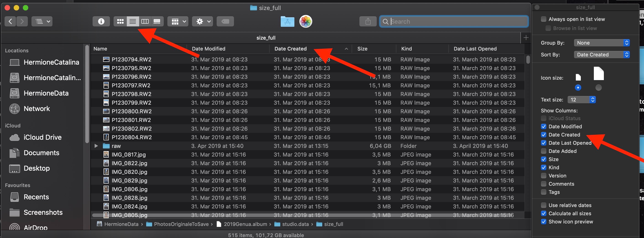The image size is (644, 238).
Task: Click the Share toolbar button
Action: 368,21
